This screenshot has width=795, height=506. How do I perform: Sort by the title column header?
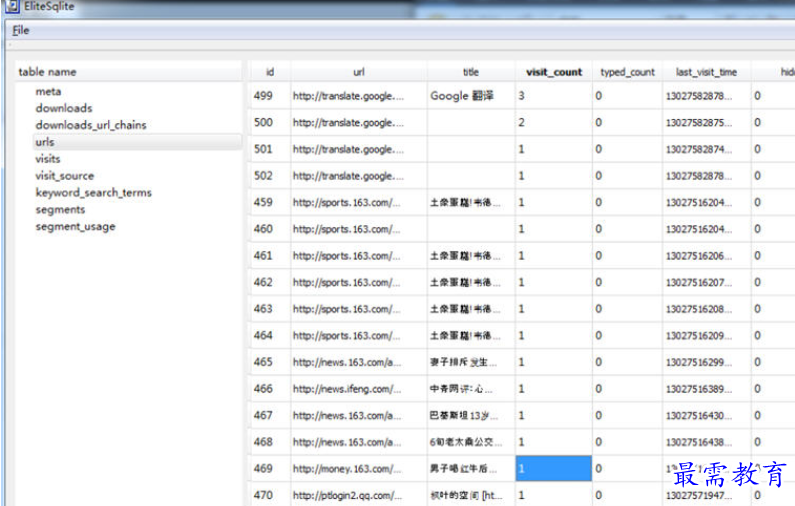point(471,72)
